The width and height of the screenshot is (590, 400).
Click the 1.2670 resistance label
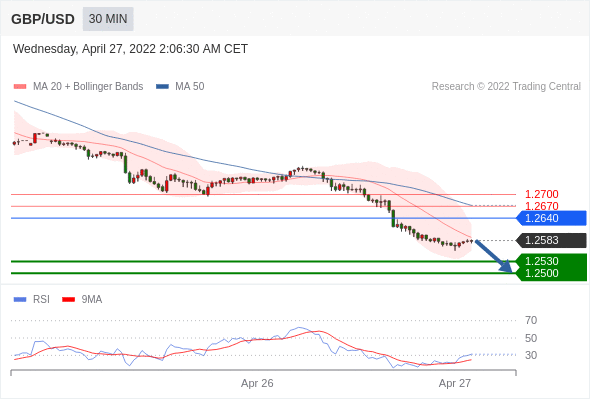(541, 206)
